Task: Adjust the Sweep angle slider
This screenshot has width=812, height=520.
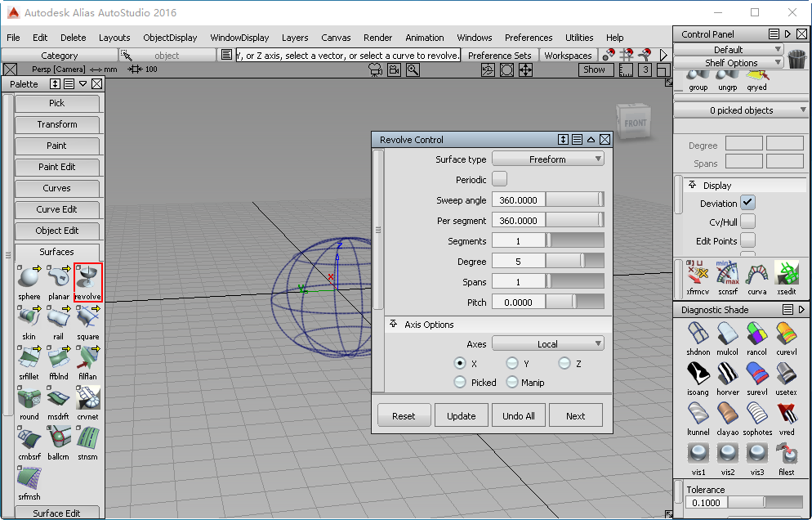Action: click(575, 200)
